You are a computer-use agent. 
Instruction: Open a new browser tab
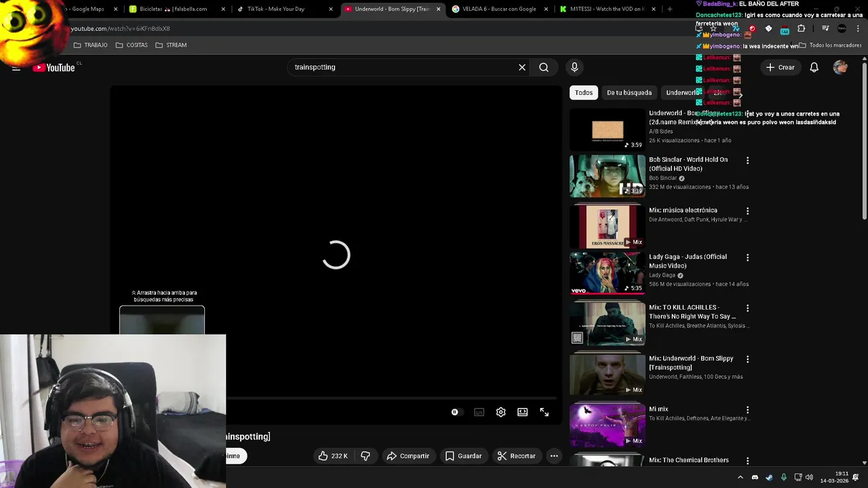(x=670, y=9)
